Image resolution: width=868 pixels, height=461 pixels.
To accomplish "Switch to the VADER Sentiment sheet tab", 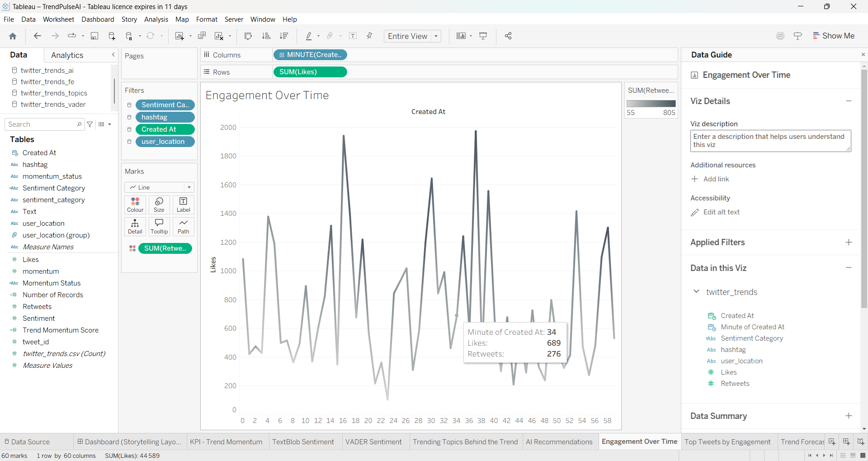I will click(373, 442).
